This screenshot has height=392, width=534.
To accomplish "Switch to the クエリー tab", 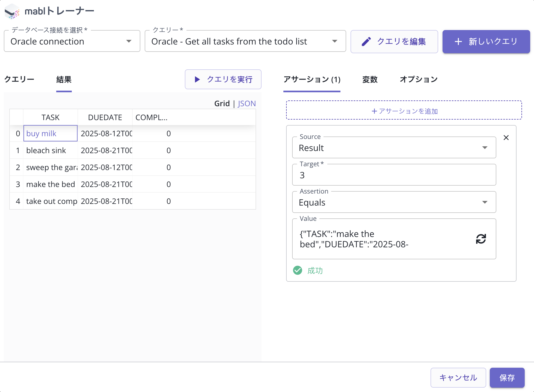I will tap(19, 79).
